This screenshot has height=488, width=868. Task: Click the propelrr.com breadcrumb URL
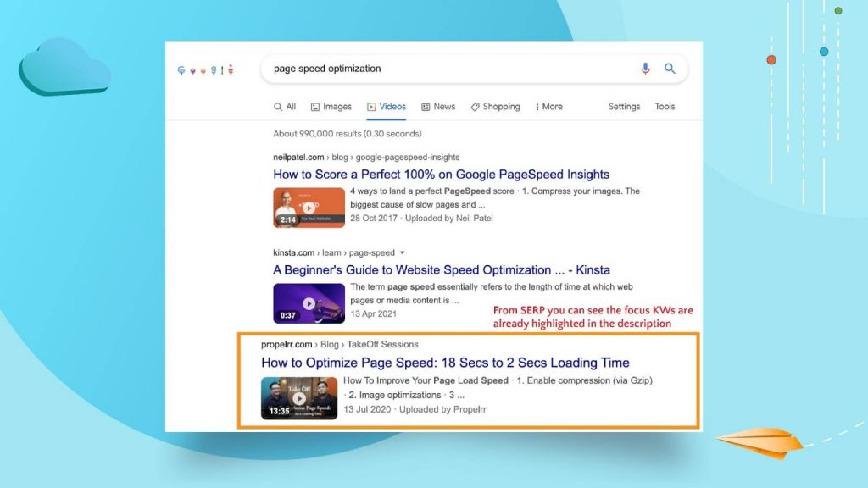[340, 344]
